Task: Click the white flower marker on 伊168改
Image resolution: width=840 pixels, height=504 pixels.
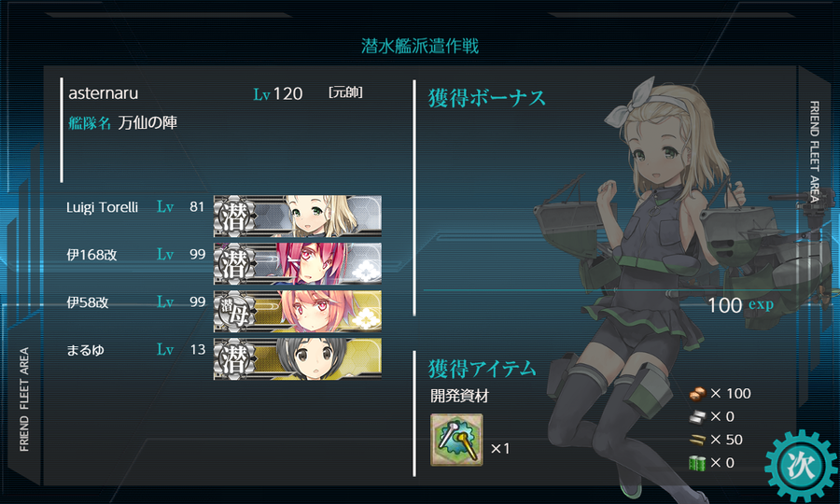Action: point(365,273)
